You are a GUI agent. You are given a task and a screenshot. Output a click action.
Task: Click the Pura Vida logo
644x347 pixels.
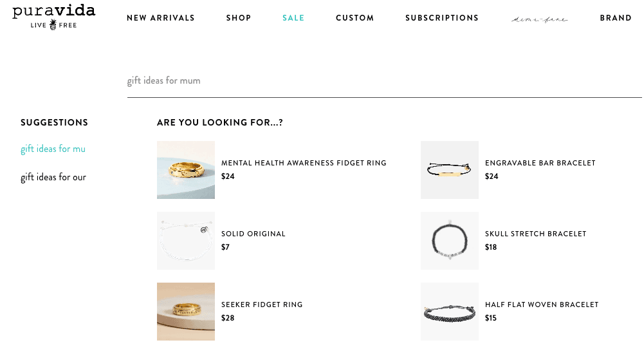pyautogui.click(x=54, y=17)
